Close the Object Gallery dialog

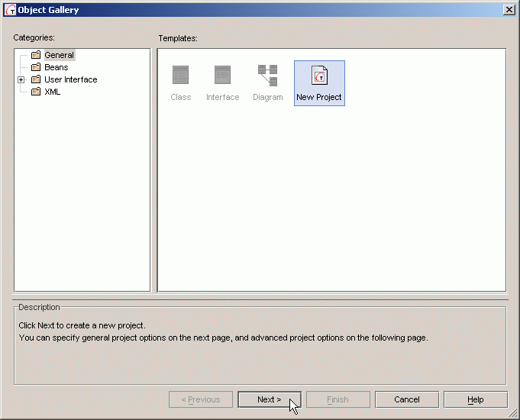click(509, 9)
